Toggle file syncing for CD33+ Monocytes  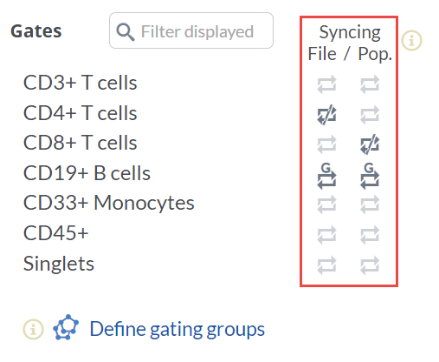point(327,204)
